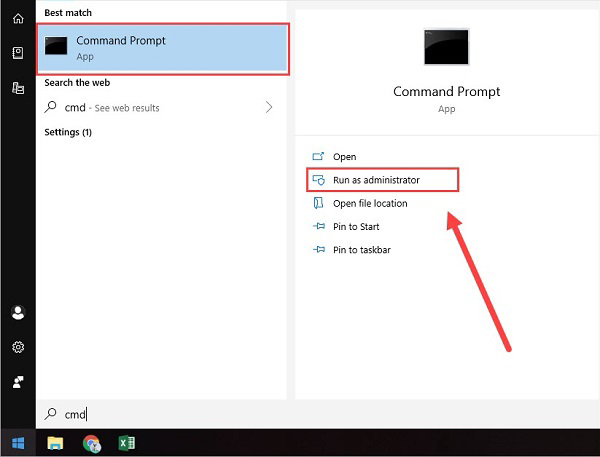Open Google Chrome from the taskbar

point(91,444)
